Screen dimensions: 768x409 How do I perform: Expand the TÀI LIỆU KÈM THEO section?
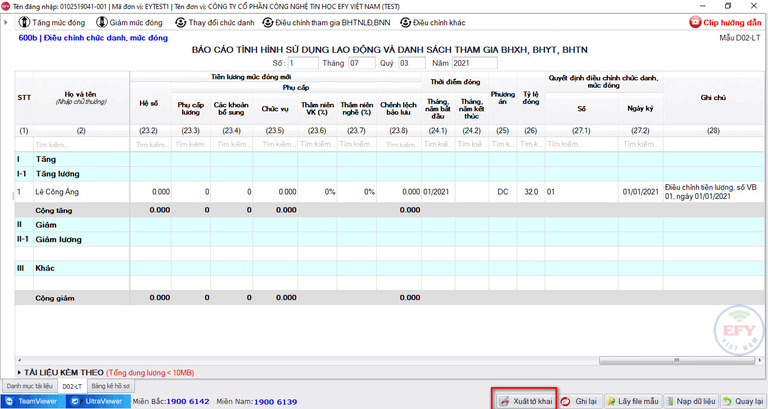pos(19,373)
